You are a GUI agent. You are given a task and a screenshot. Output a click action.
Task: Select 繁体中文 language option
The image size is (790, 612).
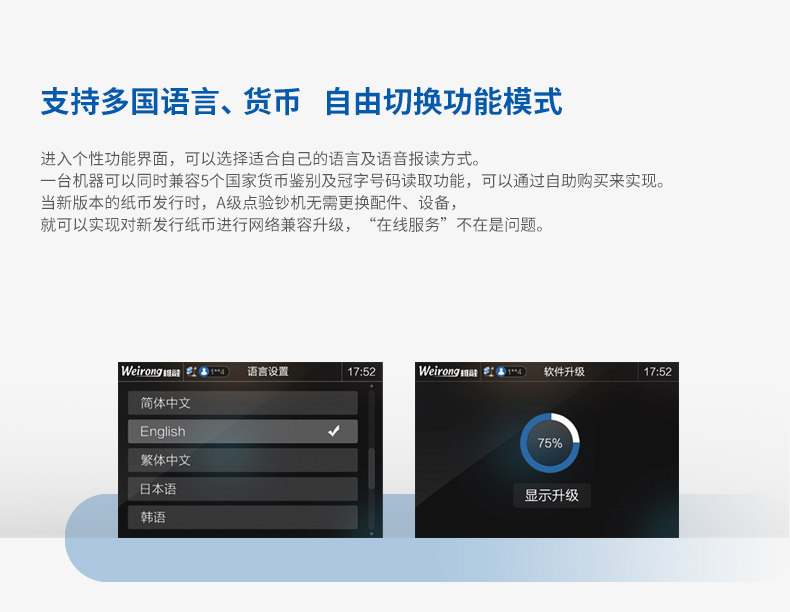tap(243, 460)
